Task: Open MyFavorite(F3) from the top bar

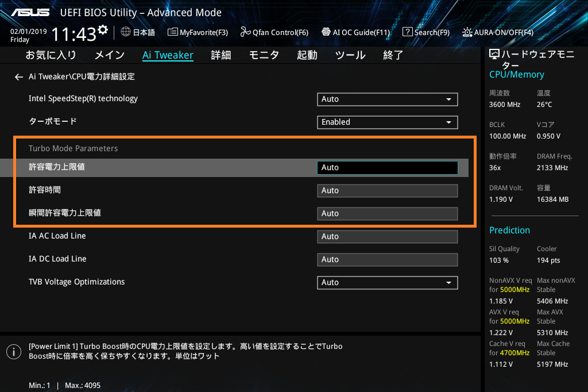Action: pyautogui.click(x=198, y=32)
